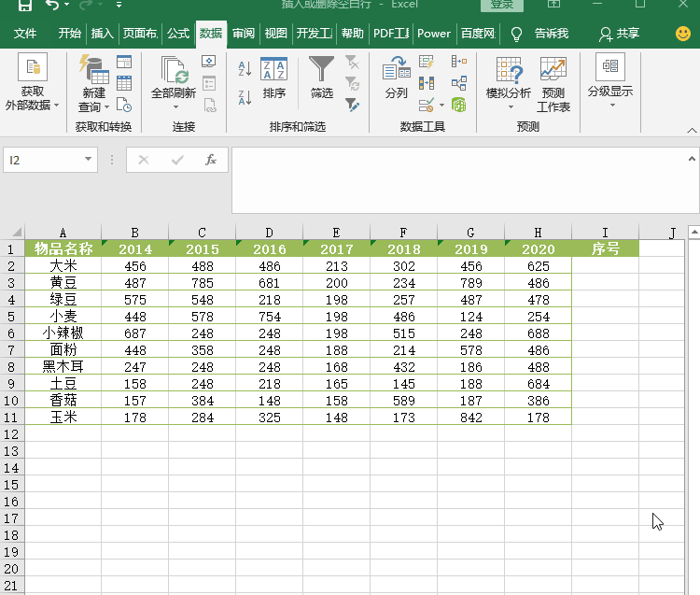Image resolution: width=700 pixels, height=595 pixels.
Task: Click the 全部刷新 refresh icon
Action: 174,72
